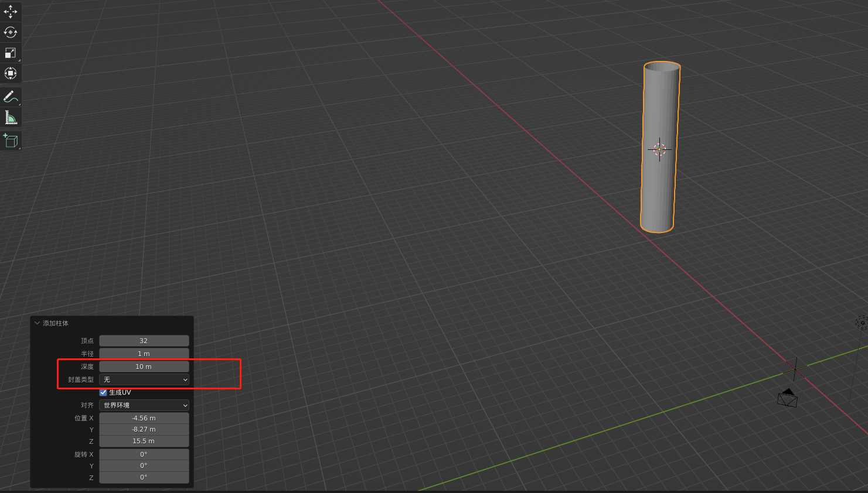Open the 封盖类型 dropdown
The width and height of the screenshot is (868, 493).
(144, 379)
